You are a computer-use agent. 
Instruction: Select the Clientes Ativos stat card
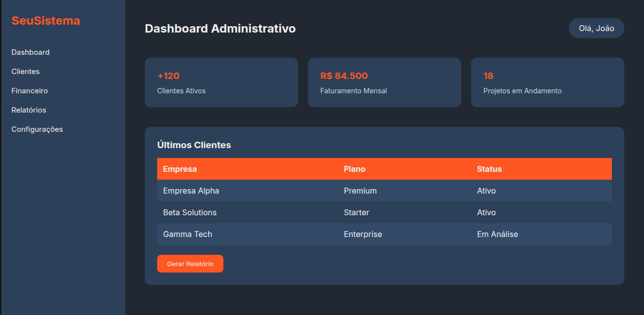(221, 82)
